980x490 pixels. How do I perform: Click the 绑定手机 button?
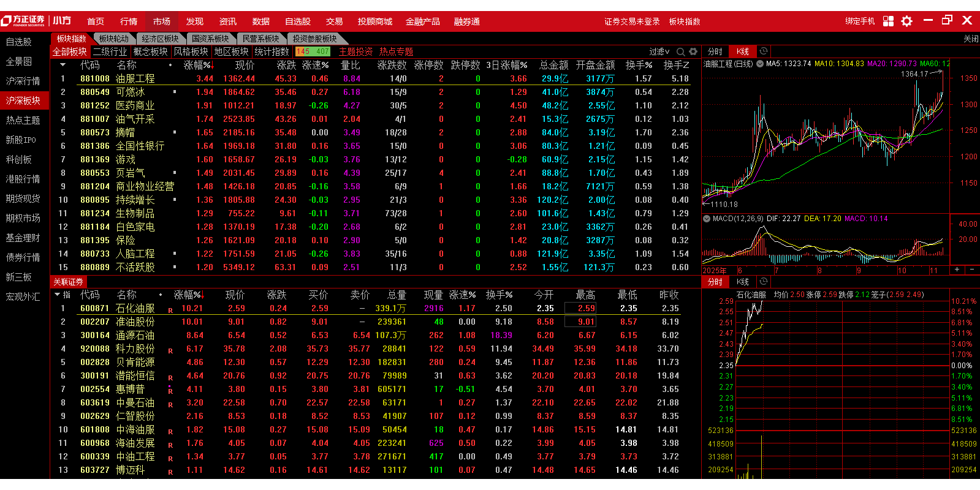point(860,21)
